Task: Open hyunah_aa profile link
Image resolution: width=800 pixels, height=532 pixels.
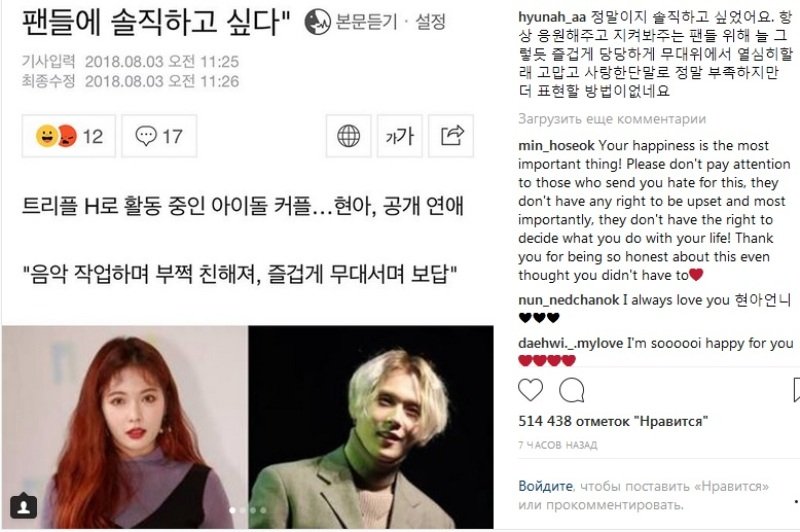Action: pyautogui.click(x=552, y=17)
